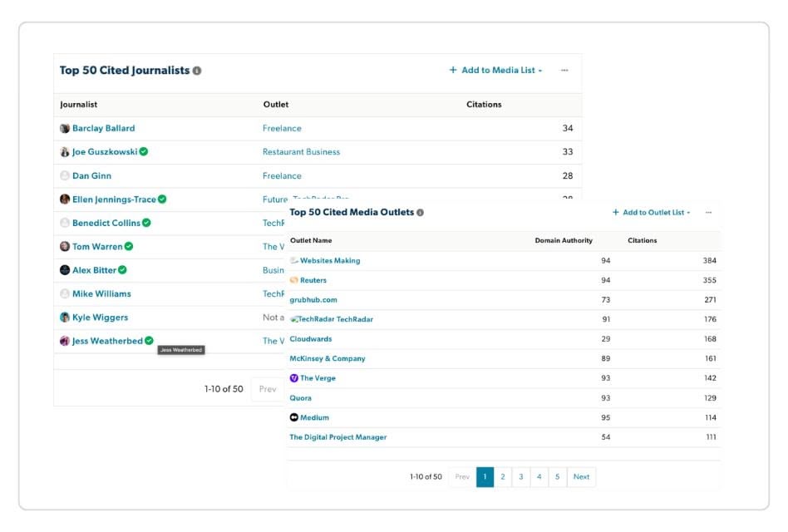Click info icon beside Top 50 Cited Journalists
This screenshot has width=788, height=532.
(x=197, y=71)
